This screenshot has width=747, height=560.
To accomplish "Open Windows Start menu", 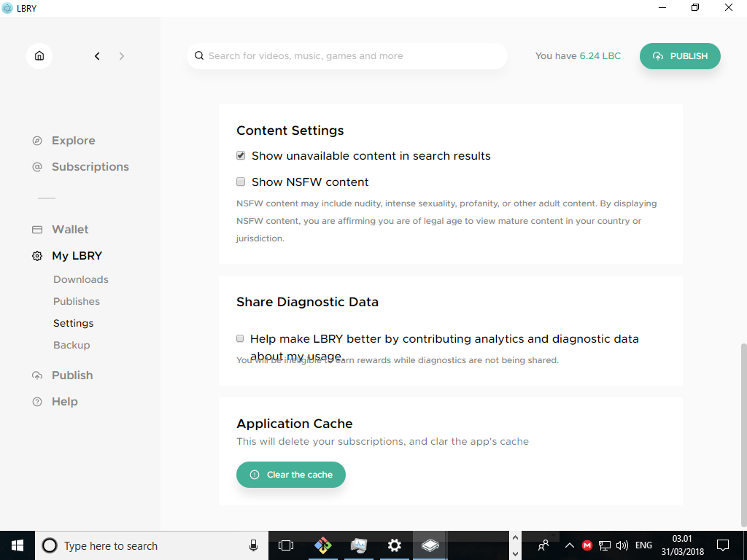I will (18, 545).
